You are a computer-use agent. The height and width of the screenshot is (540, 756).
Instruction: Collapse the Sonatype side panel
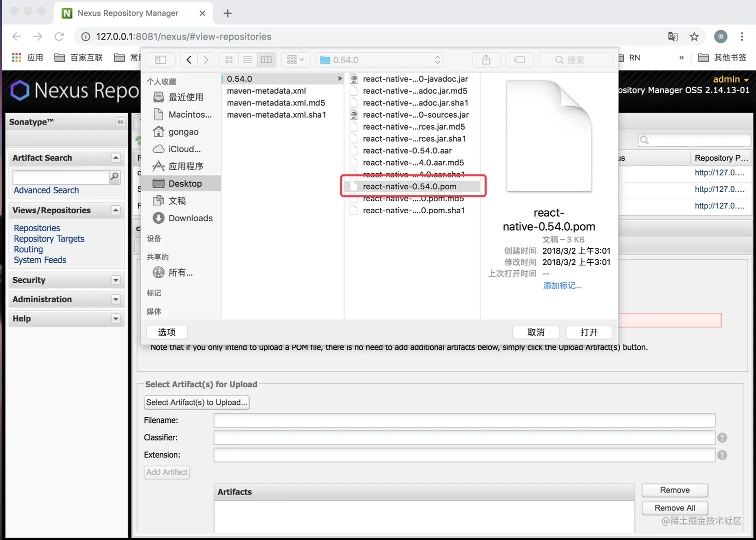(x=120, y=122)
